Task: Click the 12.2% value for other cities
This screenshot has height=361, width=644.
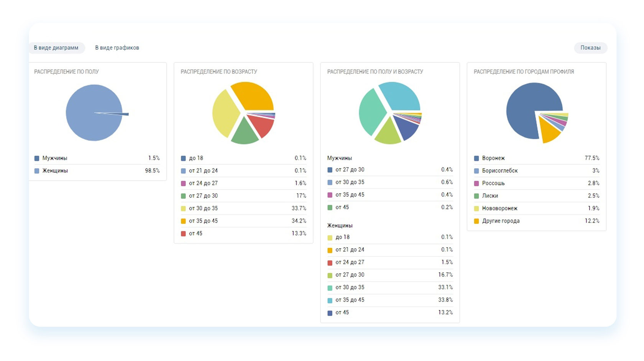Action: point(592,221)
